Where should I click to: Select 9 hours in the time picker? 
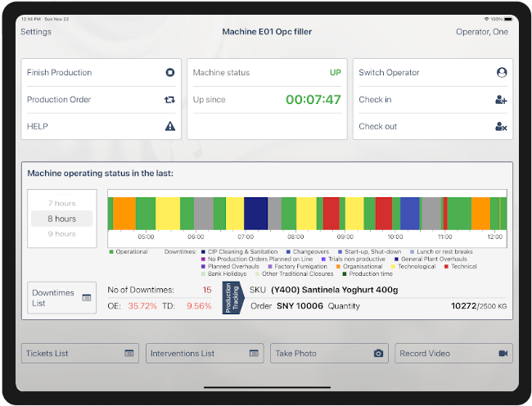point(61,234)
